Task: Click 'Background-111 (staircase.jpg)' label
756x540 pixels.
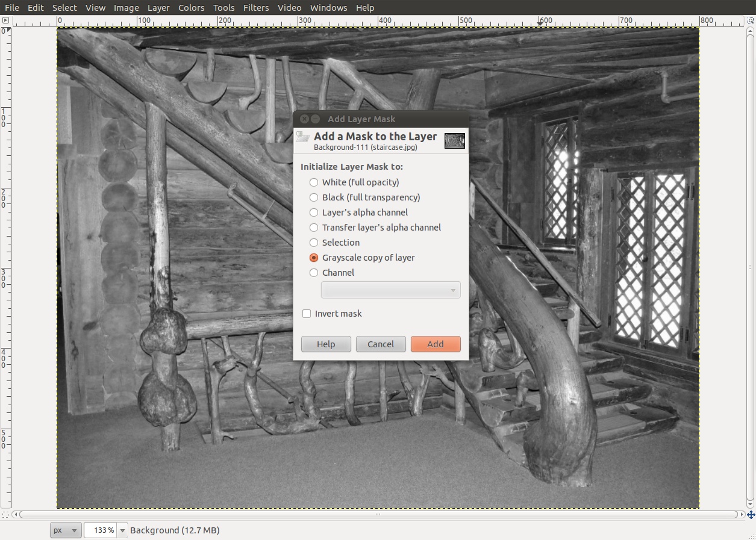Action: tap(366, 147)
